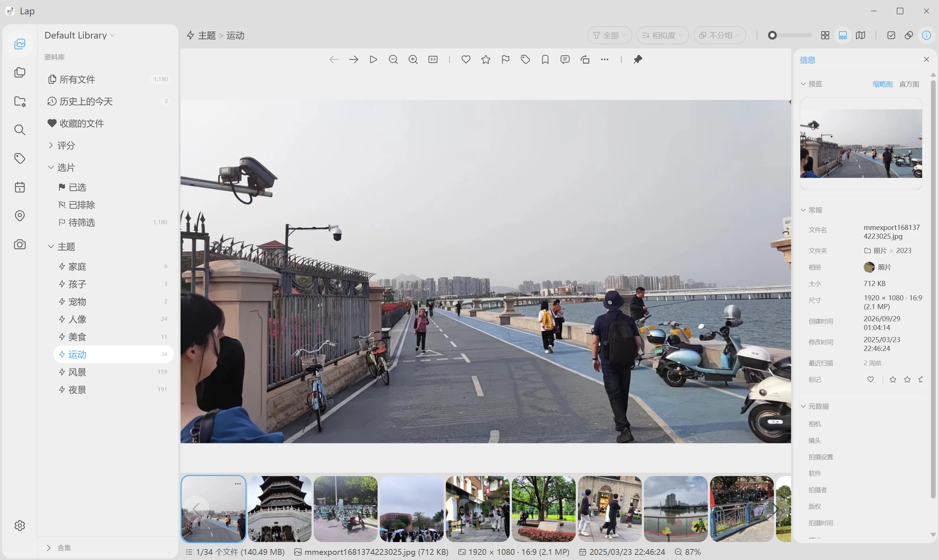Bookmark the current photo
939x560 pixels.
click(545, 60)
